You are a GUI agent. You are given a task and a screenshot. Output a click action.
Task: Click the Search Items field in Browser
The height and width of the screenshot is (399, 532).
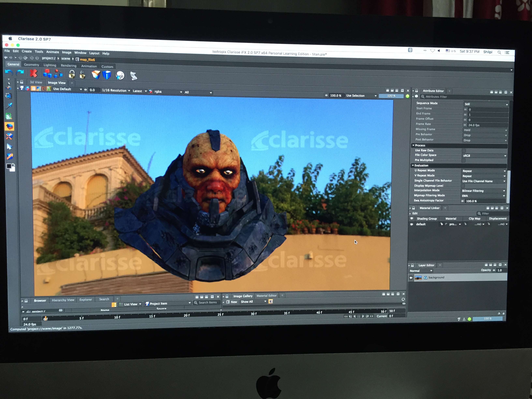pyautogui.click(x=207, y=303)
